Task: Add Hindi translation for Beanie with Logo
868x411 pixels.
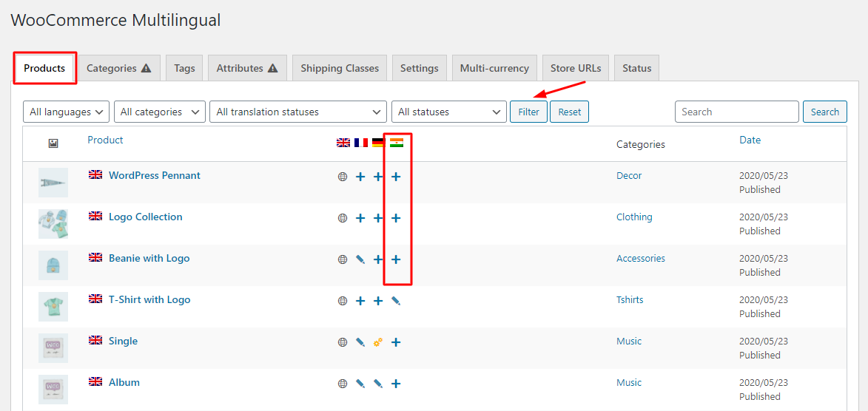Action: click(x=396, y=259)
